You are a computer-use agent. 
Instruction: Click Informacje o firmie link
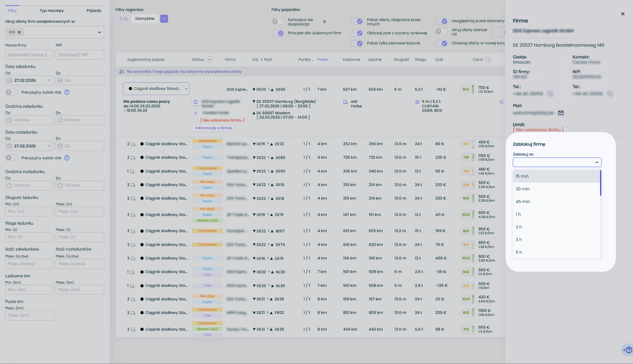click(x=213, y=128)
